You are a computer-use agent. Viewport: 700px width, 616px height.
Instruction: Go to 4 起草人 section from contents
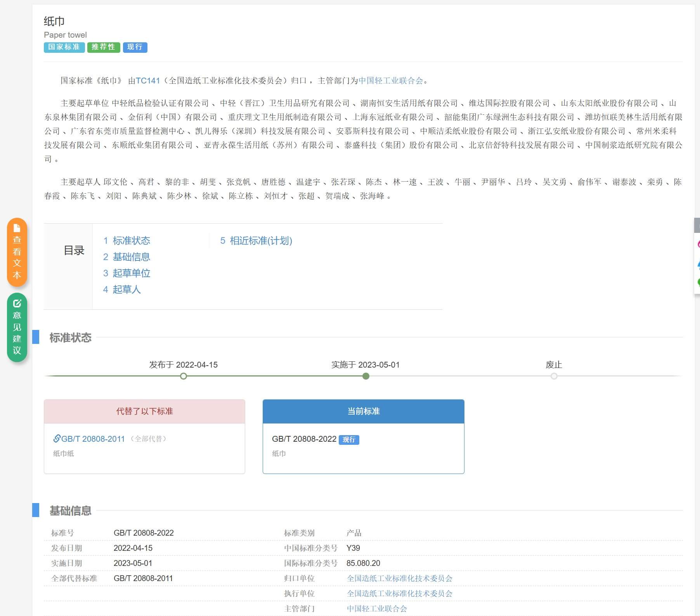click(122, 290)
